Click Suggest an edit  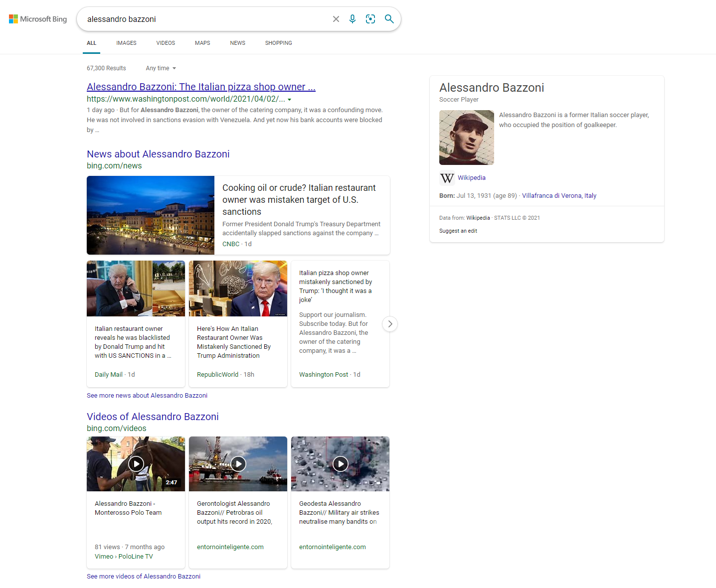pos(458,231)
